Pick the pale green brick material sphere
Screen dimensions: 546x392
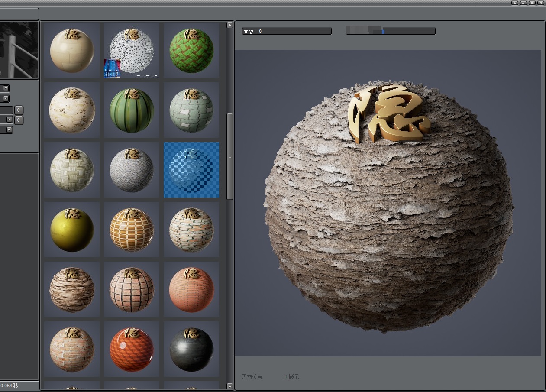191,110
